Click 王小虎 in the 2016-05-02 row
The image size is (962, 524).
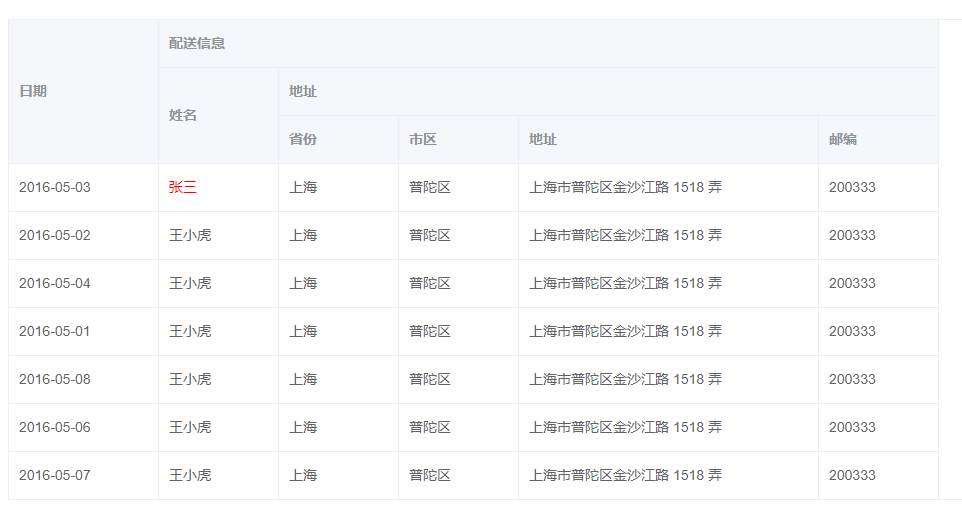tap(190, 235)
